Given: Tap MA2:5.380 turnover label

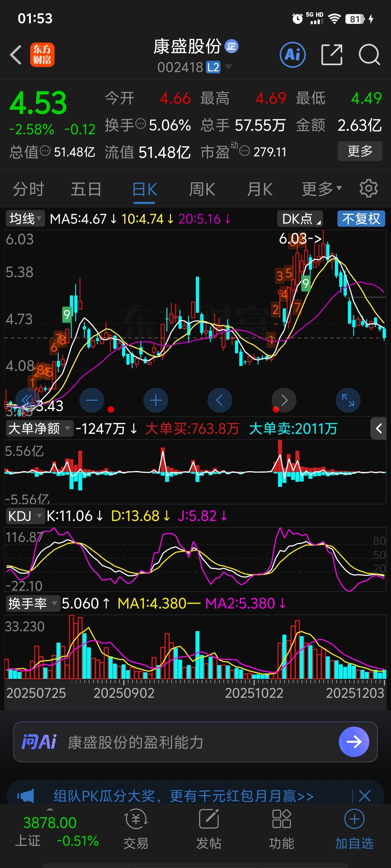Looking at the screenshot, I should tap(246, 604).
